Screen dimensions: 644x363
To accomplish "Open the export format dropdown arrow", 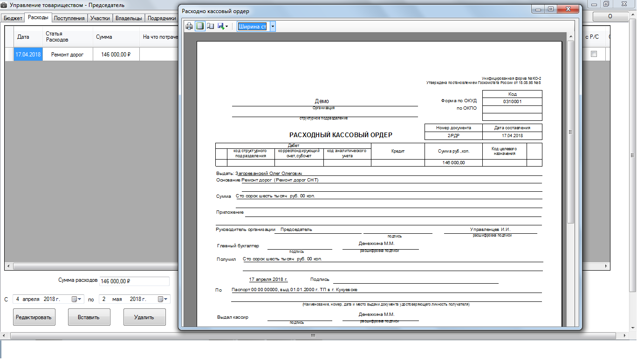I will 226,27.
